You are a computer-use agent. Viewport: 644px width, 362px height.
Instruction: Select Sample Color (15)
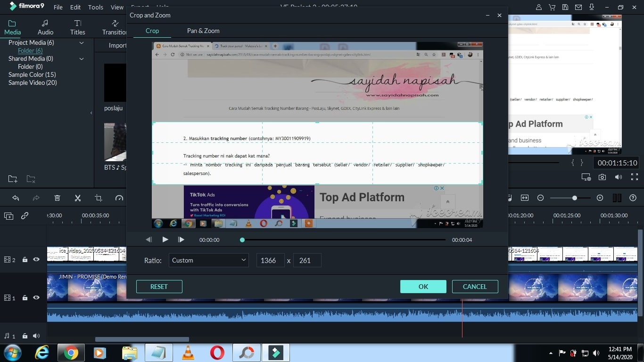click(32, 75)
